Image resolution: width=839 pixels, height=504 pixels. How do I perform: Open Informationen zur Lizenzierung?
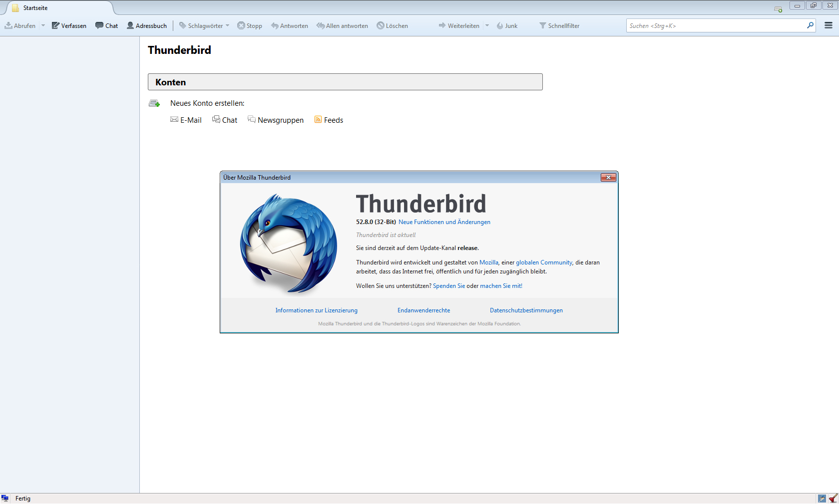[x=317, y=310]
